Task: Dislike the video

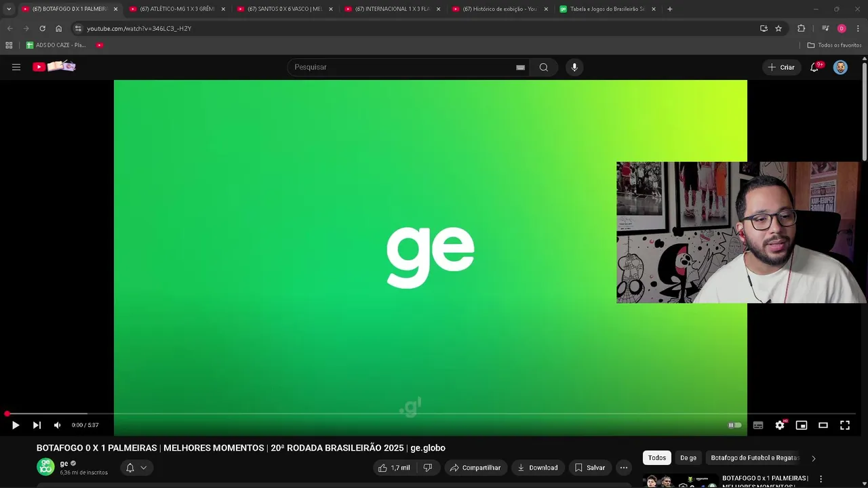Action: (x=427, y=468)
